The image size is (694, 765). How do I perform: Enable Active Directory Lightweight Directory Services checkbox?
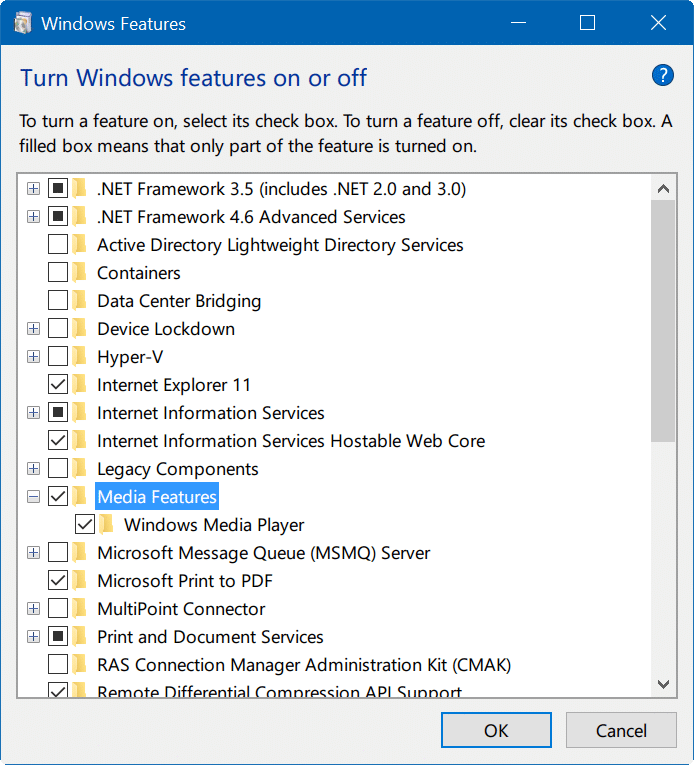[58, 244]
